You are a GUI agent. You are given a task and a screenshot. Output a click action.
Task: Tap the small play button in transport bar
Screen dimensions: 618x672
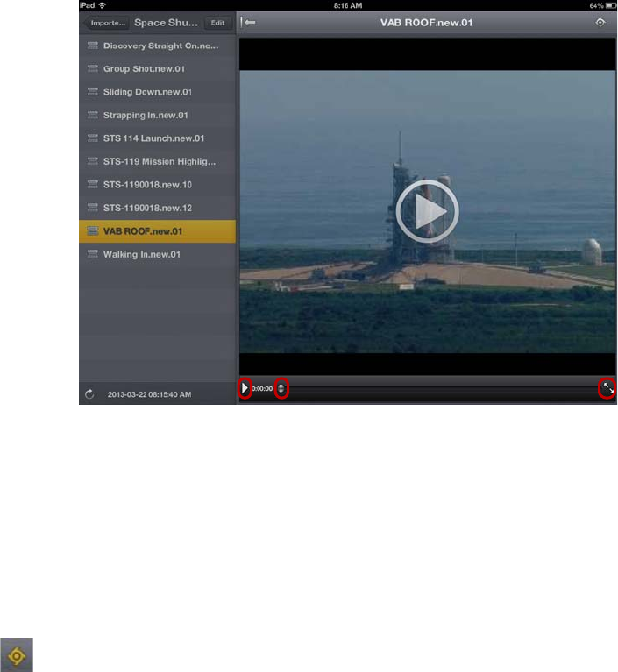(245, 388)
